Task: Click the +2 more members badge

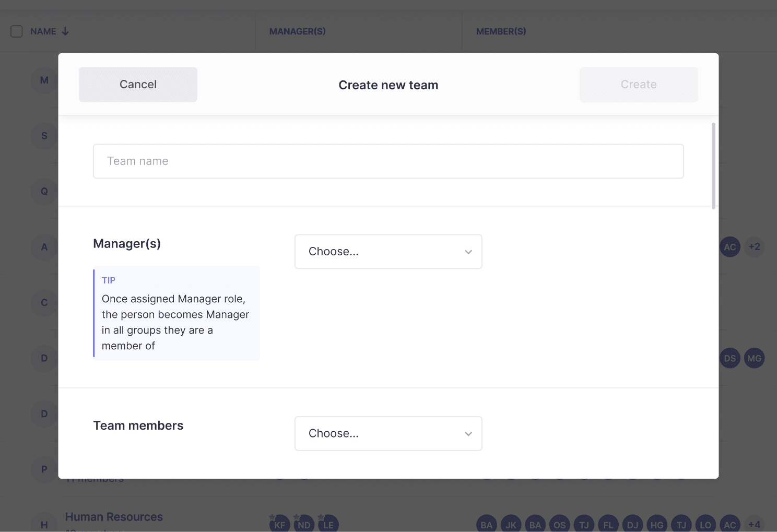Action: pos(754,247)
